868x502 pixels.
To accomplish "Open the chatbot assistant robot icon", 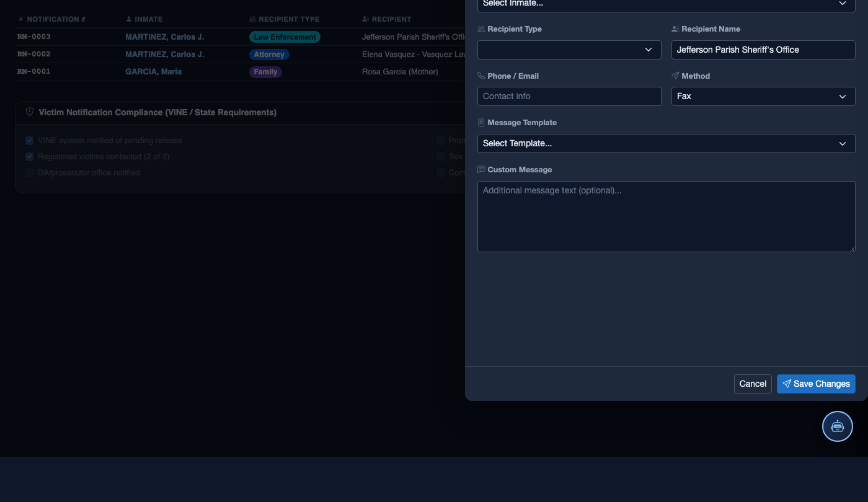I will (837, 426).
